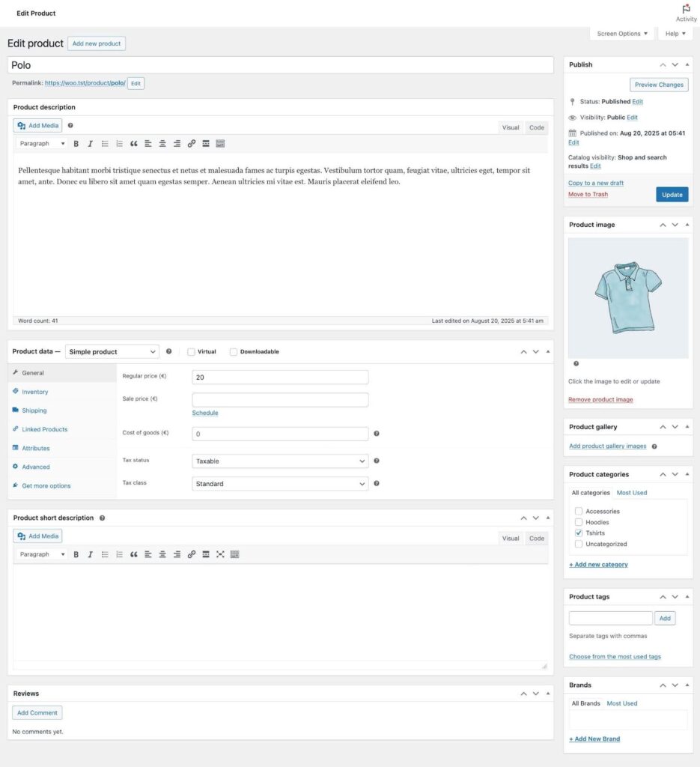Open the Attributes product data tab
This screenshot has height=767, width=700.
(x=36, y=448)
